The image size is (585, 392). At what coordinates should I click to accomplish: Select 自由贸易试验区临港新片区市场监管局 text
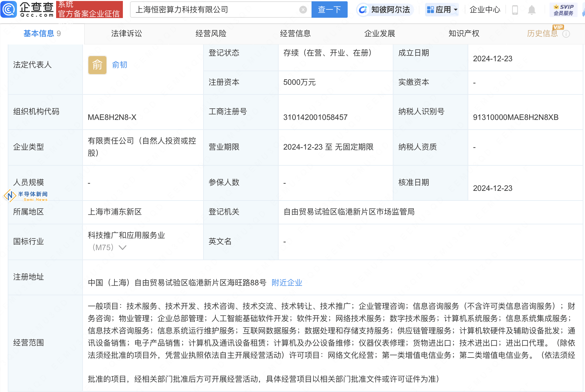point(349,212)
